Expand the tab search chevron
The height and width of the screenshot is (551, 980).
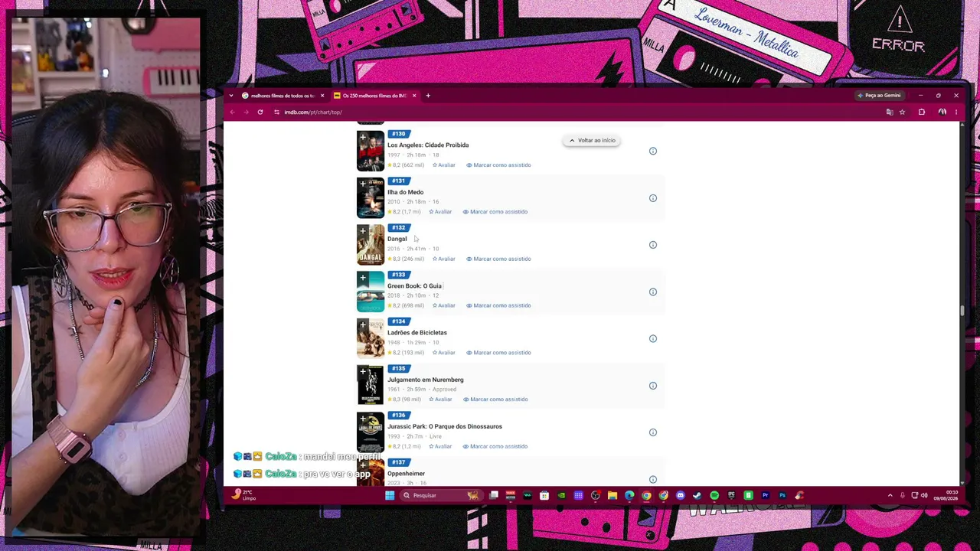[x=231, y=96]
